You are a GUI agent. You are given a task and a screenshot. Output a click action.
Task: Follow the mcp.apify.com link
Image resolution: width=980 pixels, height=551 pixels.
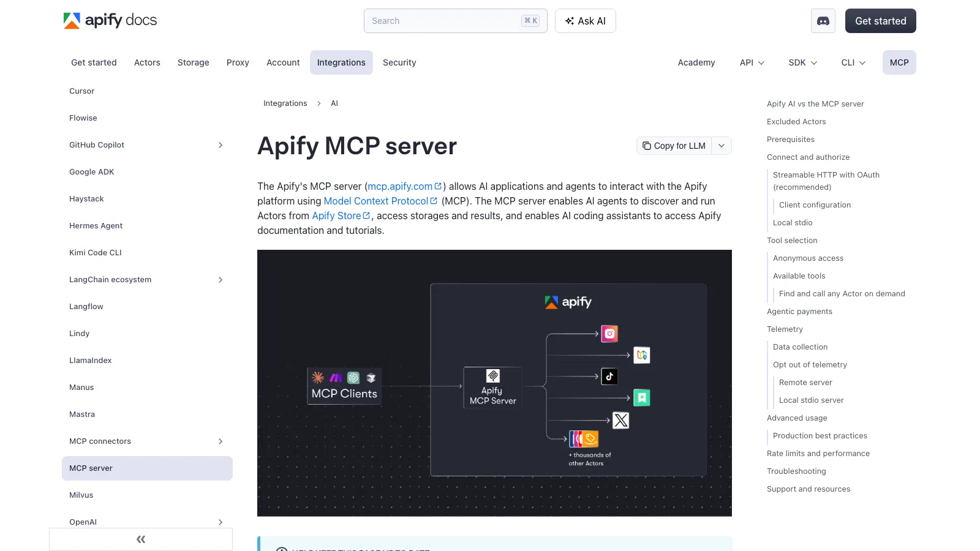404,186
